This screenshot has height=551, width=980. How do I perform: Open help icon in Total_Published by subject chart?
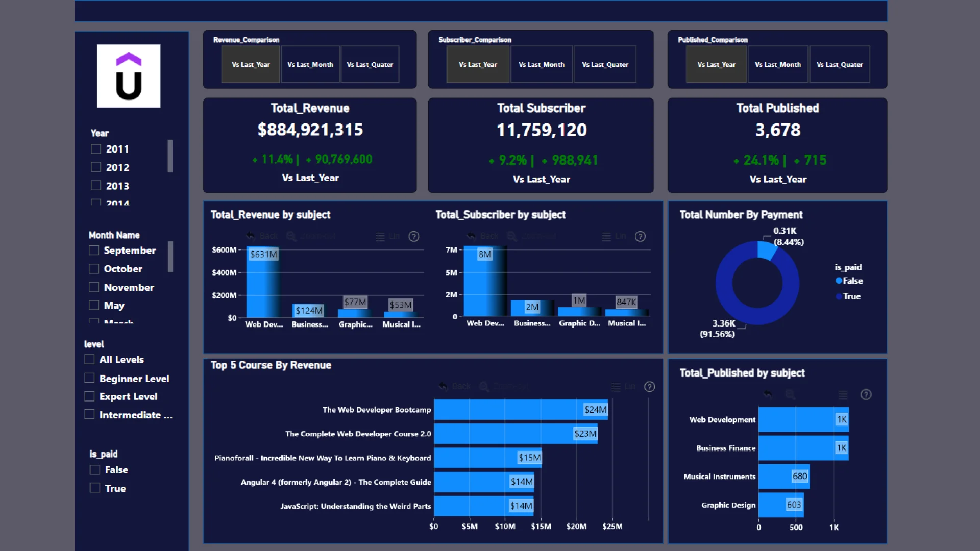tap(866, 394)
